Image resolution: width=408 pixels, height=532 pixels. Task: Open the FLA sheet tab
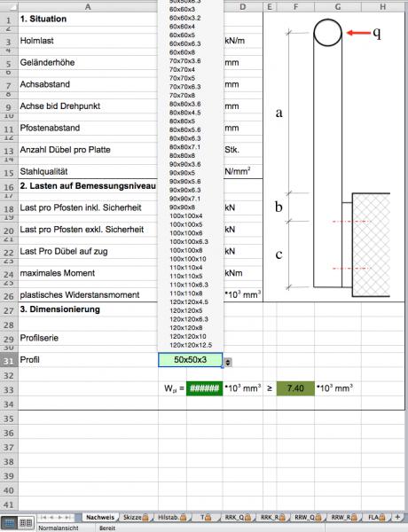(x=377, y=517)
